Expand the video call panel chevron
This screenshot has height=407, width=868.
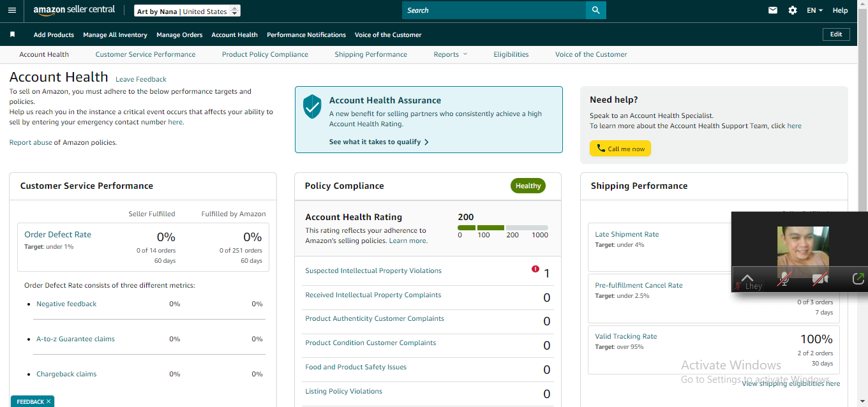(747, 278)
